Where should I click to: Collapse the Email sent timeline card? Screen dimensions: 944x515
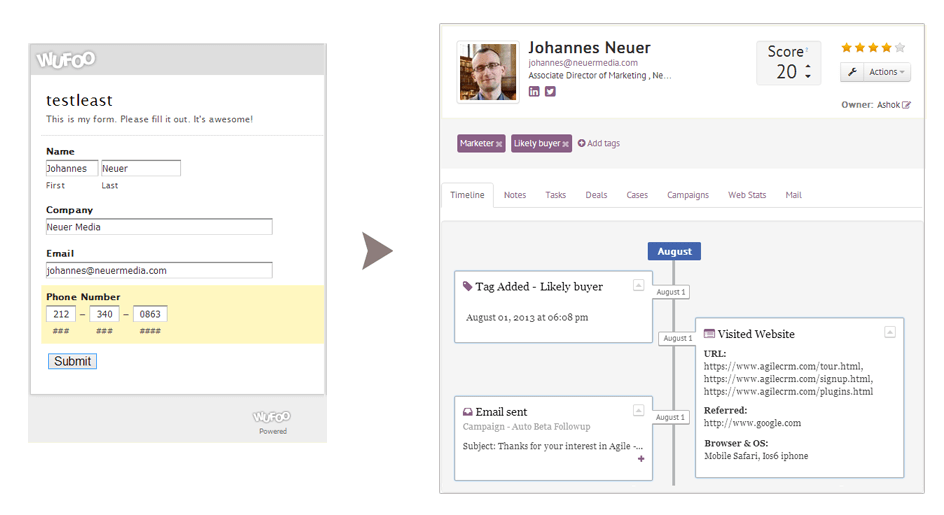[x=639, y=411]
